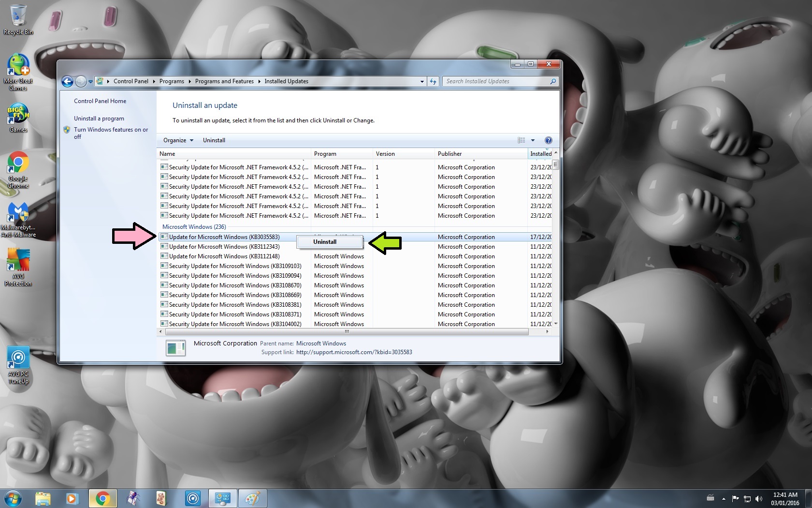The height and width of the screenshot is (508, 812).
Task: Open Turn Windows features on or off
Action: point(111,133)
